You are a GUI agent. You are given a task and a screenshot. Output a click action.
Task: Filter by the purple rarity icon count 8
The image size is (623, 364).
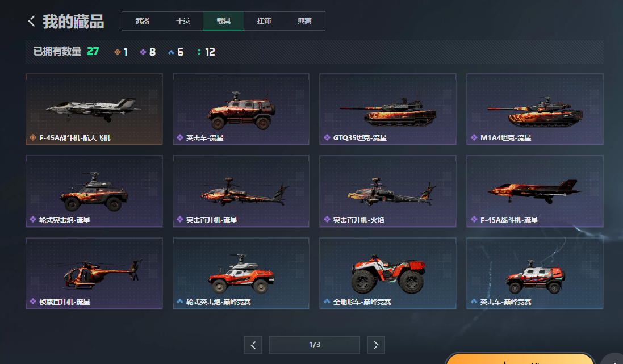(x=148, y=52)
